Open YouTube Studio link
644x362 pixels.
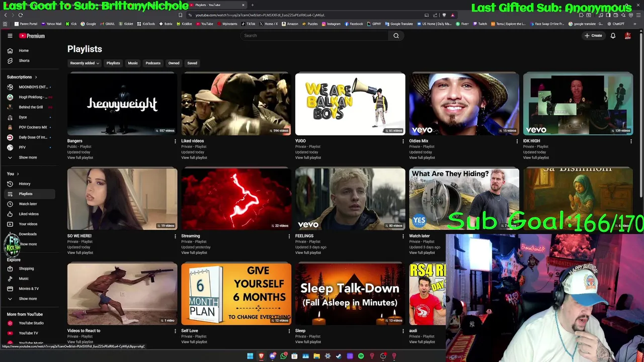tap(30, 323)
